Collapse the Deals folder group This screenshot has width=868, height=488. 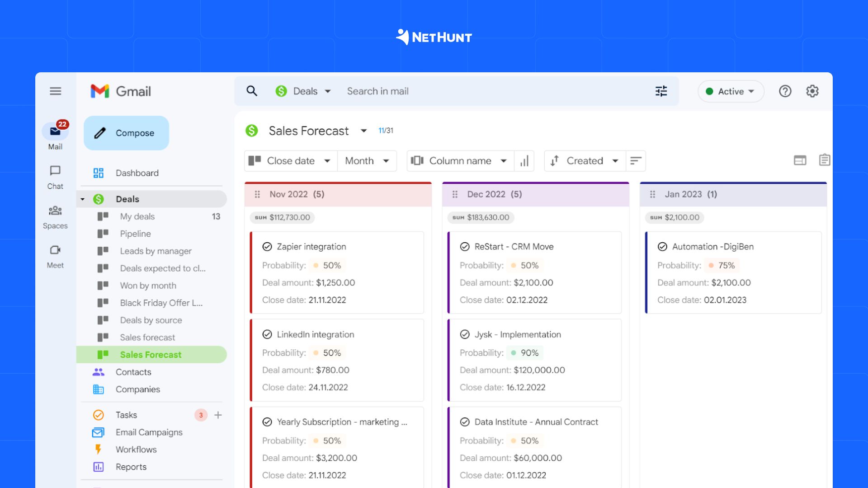[83, 199]
